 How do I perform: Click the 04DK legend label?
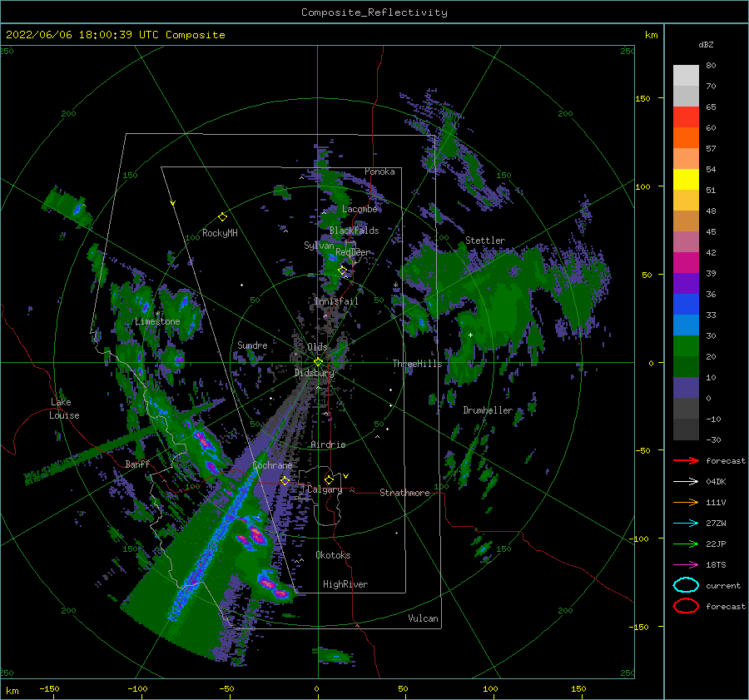pyautogui.click(x=716, y=481)
